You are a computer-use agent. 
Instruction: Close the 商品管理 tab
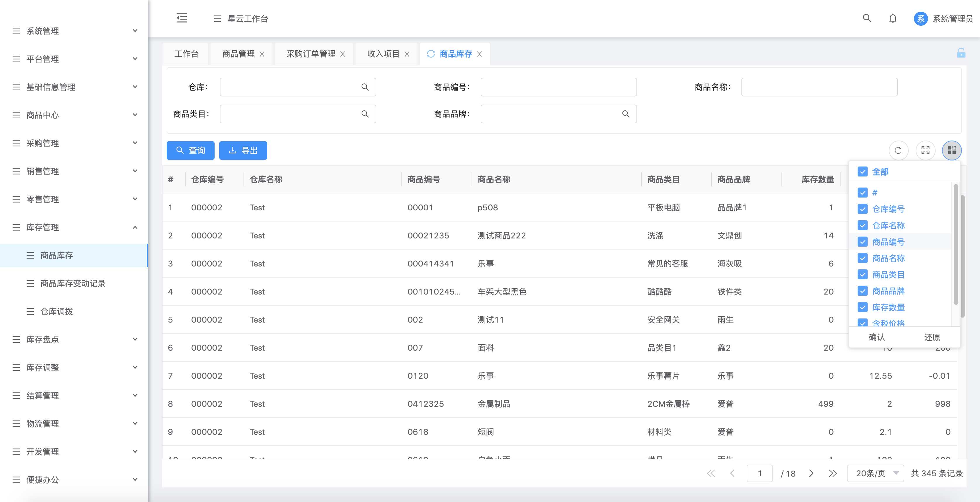click(x=262, y=54)
